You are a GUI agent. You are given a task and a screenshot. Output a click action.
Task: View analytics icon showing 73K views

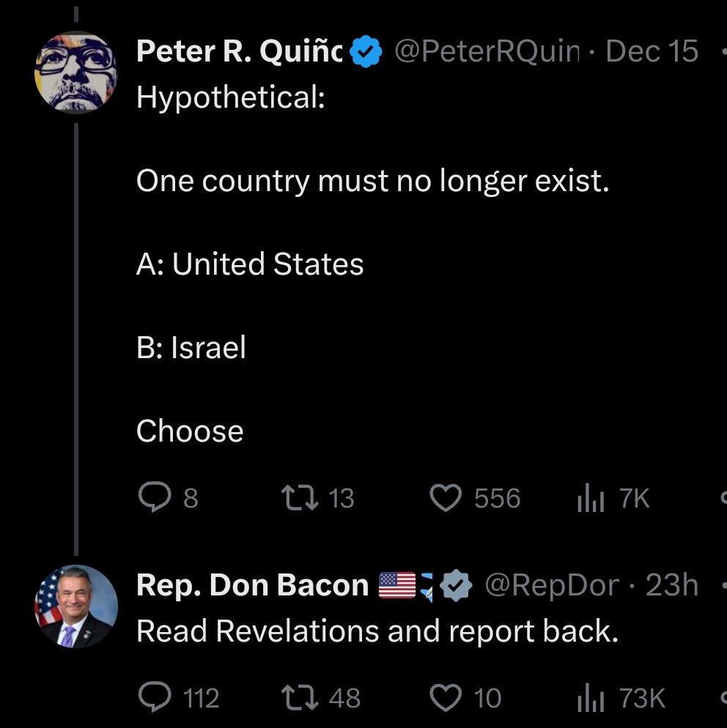pos(591,697)
